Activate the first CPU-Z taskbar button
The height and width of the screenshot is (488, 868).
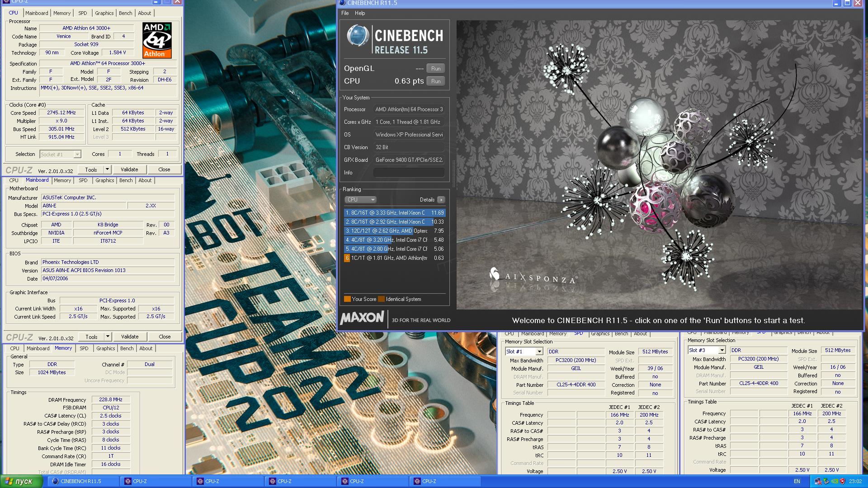(x=156, y=481)
